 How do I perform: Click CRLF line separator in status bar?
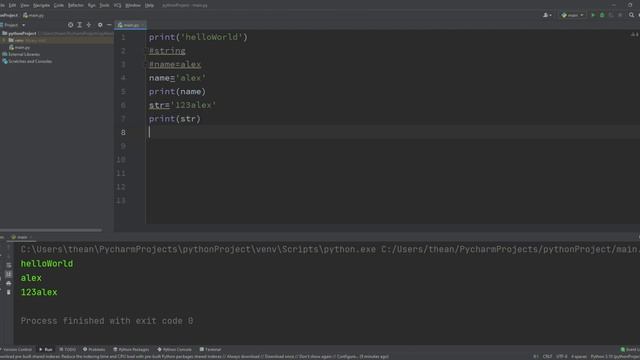click(547, 357)
